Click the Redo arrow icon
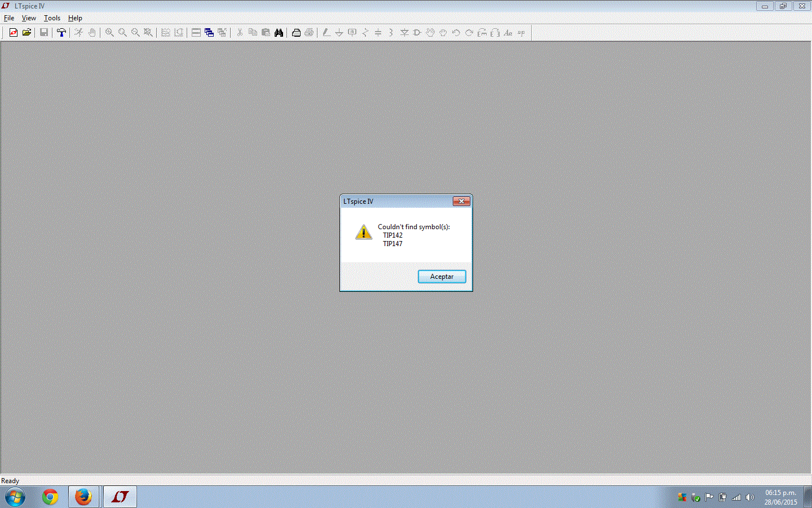This screenshot has height=508, width=812. tap(469, 33)
